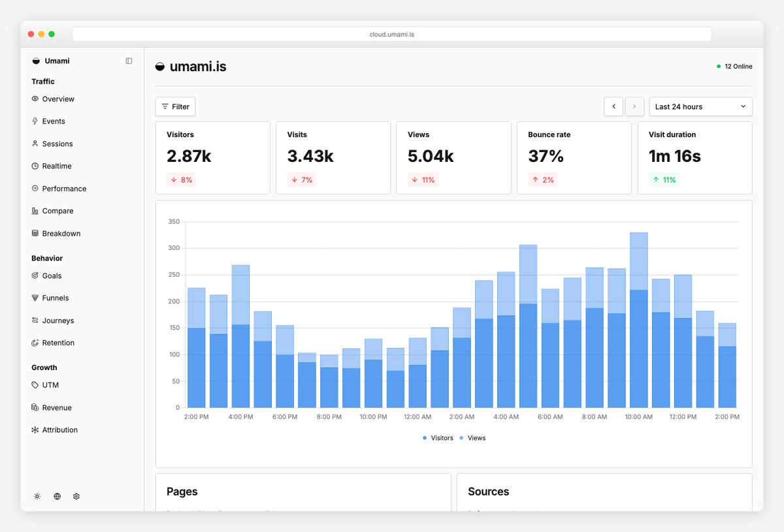Toggle theme with the sun icon
The height and width of the screenshot is (532, 784).
[x=37, y=496]
